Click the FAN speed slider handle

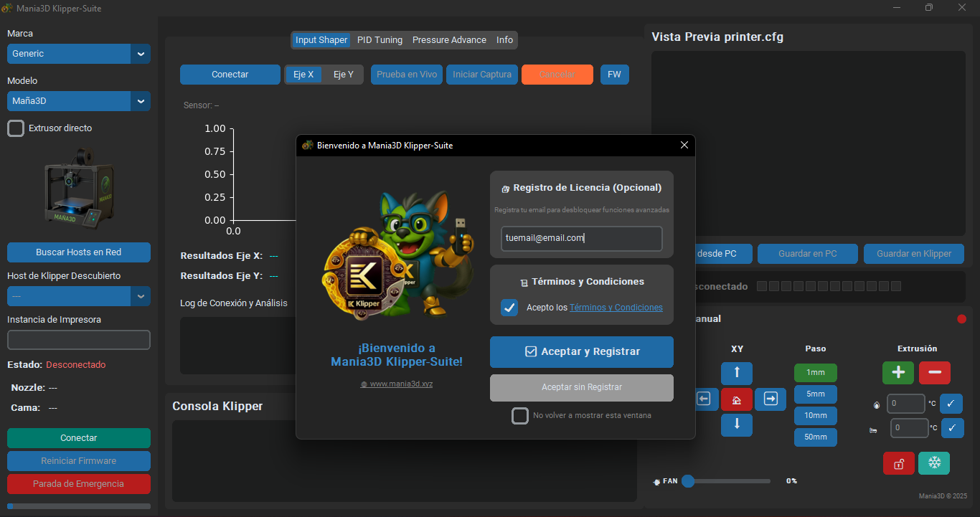[688, 481]
